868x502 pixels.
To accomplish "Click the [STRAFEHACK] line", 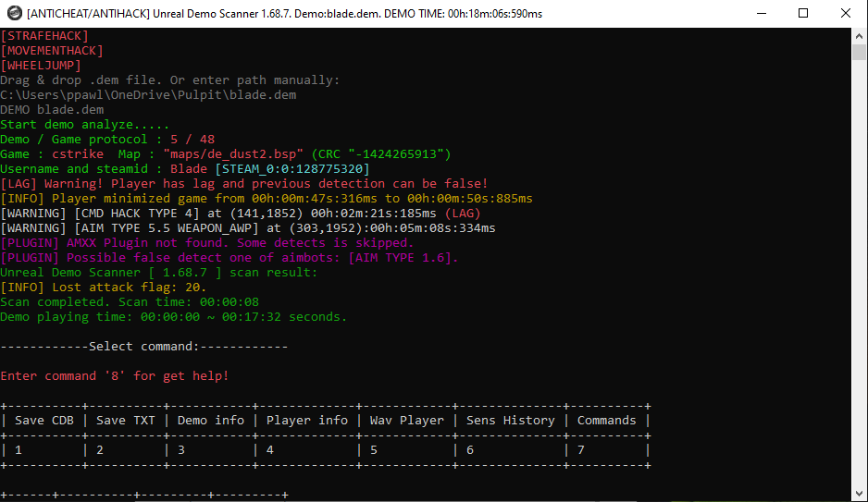I will [44, 36].
